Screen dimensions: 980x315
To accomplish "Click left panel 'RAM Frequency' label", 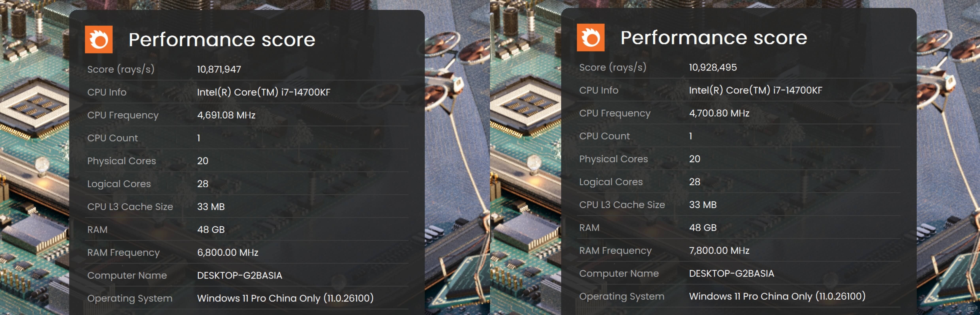I will [x=123, y=253].
